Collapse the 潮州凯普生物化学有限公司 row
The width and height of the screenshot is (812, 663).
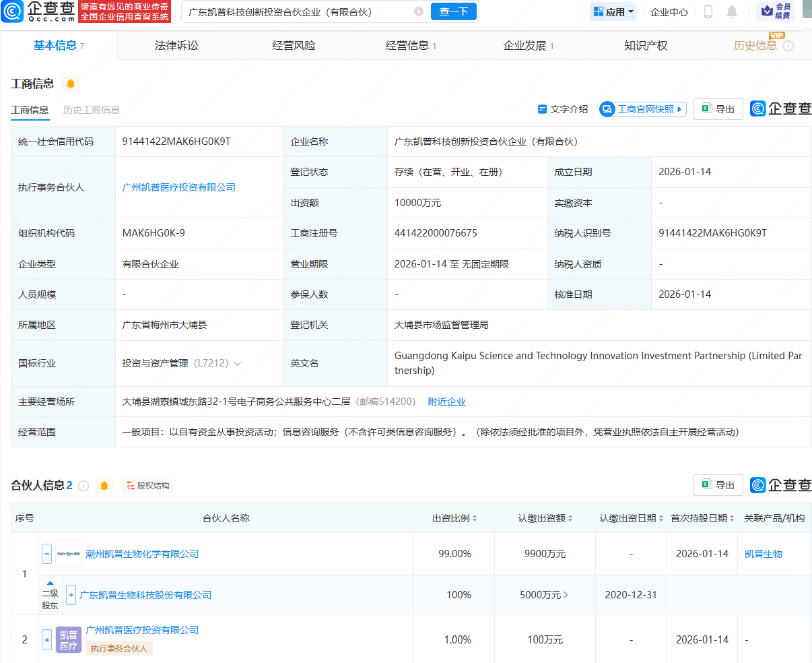[47, 554]
